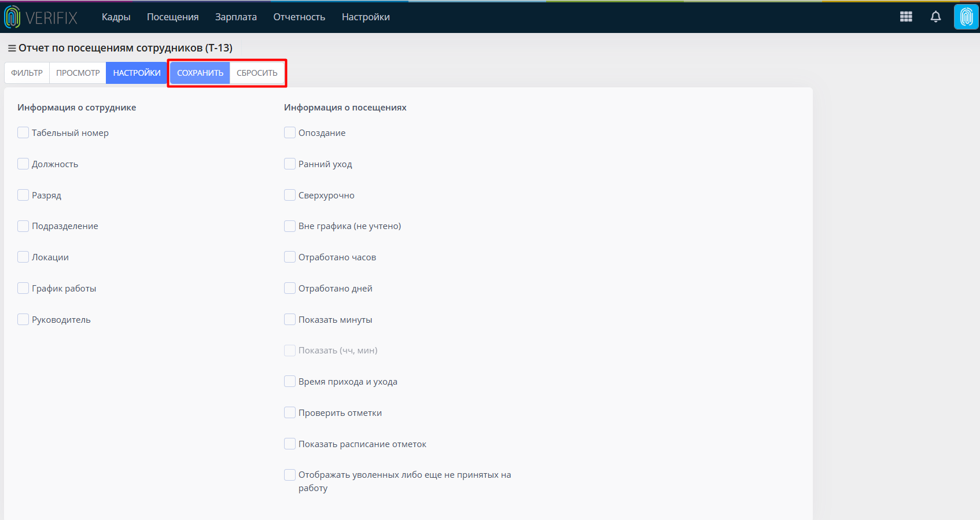The image size is (980, 520).
Task: Tick the Сверхурочно checkbox
Action: point(290,195)
